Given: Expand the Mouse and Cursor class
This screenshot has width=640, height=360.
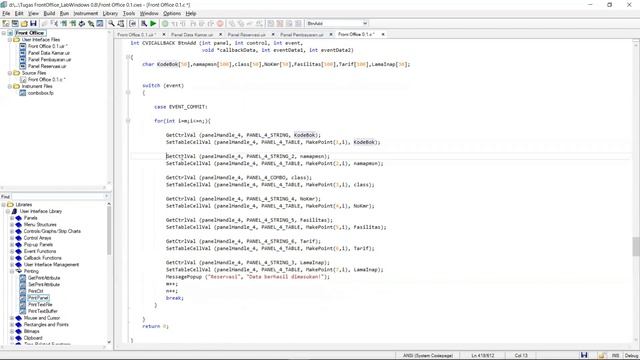Looking at the screenshot, I should pos(12,318).
